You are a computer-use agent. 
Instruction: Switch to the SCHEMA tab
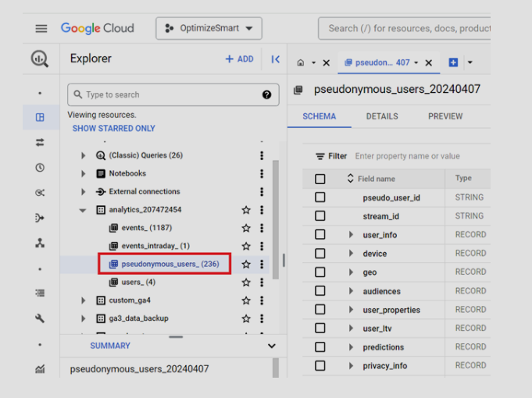[320, 116]
